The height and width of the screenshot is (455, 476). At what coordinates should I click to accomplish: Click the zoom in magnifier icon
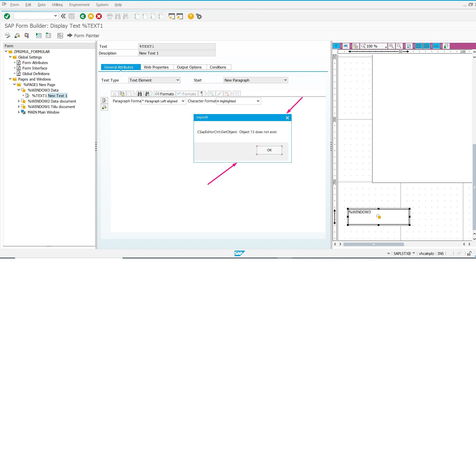391,46
